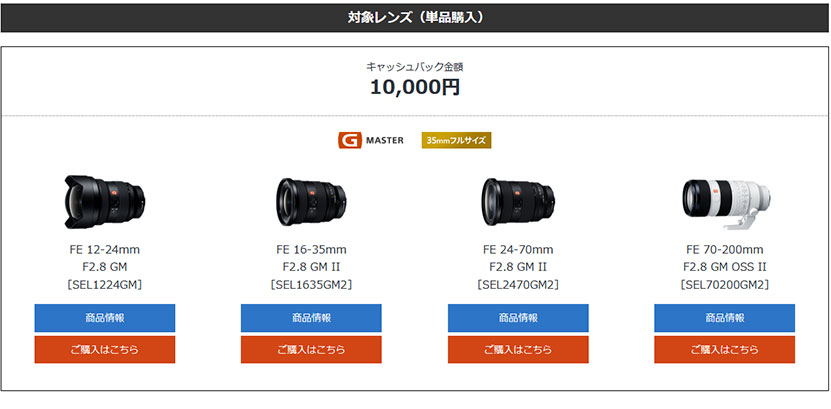The height and width of the screenshot is (409, 831).
Task: Click the FE 24-70mm F2.8 GM II name
Action: (518, 258)
